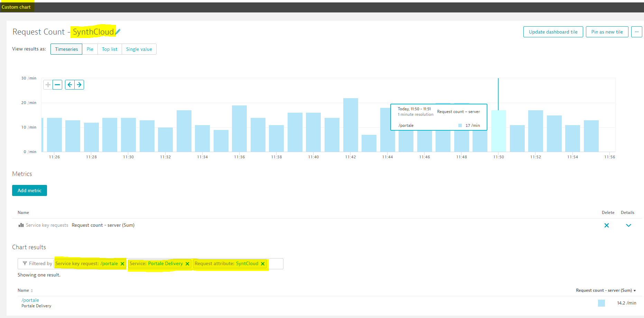Click the chart zoom out minus icon
This screenshot has height=318, width=644.
coord(57,85)
